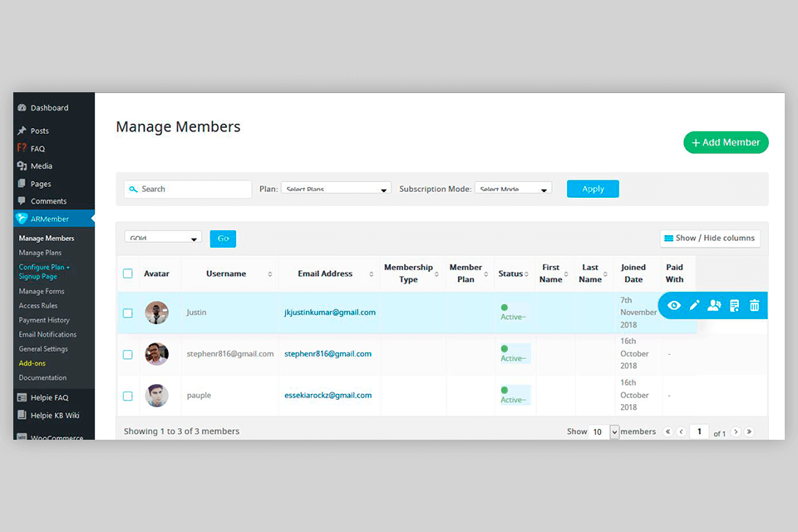Viewport: 798px width, 532px height.
Task: Click the trash delete icon in Justin's row
Action: pyautogui.click(x=755, y=306)
